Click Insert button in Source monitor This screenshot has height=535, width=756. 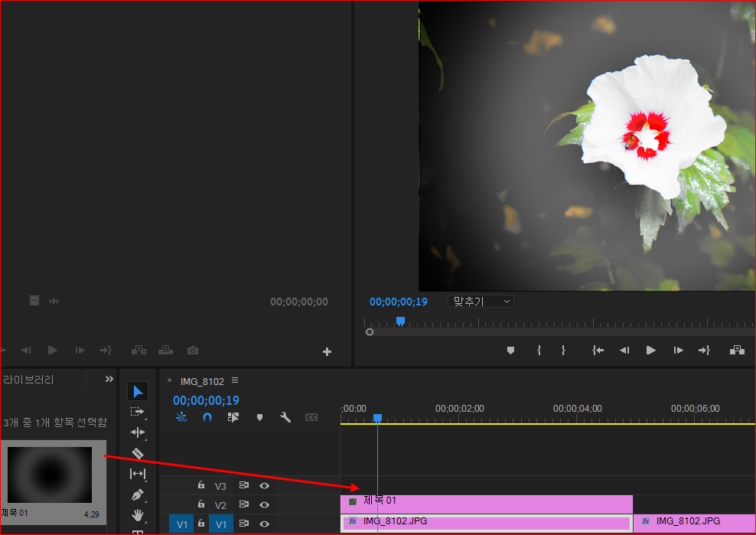[138, 351]
